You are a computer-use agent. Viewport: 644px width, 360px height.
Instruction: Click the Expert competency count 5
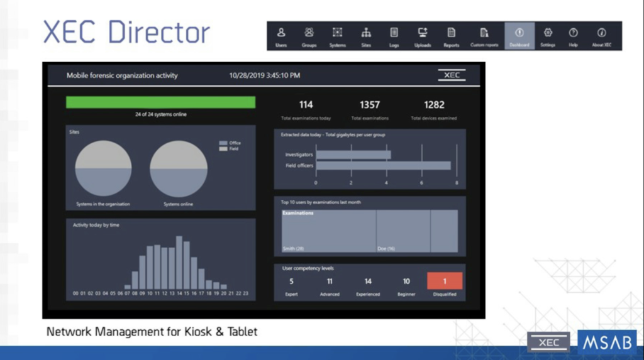coord(291,281)
